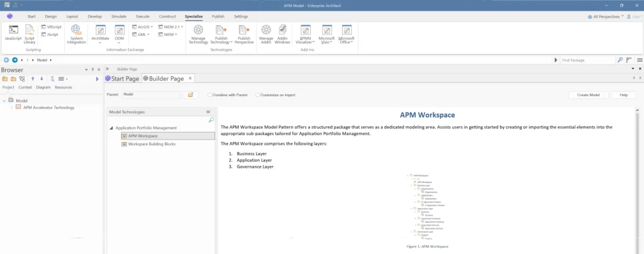Click the hamburger menu at far right of the navigation bar
The height and width of the screenshot is (254, 644).
[x=640, y=60]
